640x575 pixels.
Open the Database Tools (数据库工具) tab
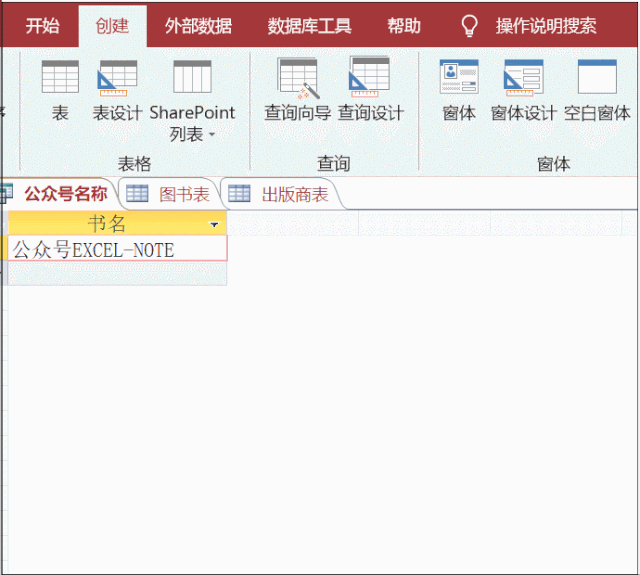point(309,26)
